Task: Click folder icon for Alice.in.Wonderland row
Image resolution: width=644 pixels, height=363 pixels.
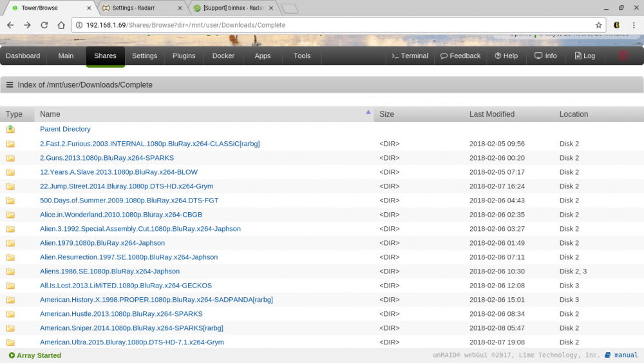Action: point(10,215)
